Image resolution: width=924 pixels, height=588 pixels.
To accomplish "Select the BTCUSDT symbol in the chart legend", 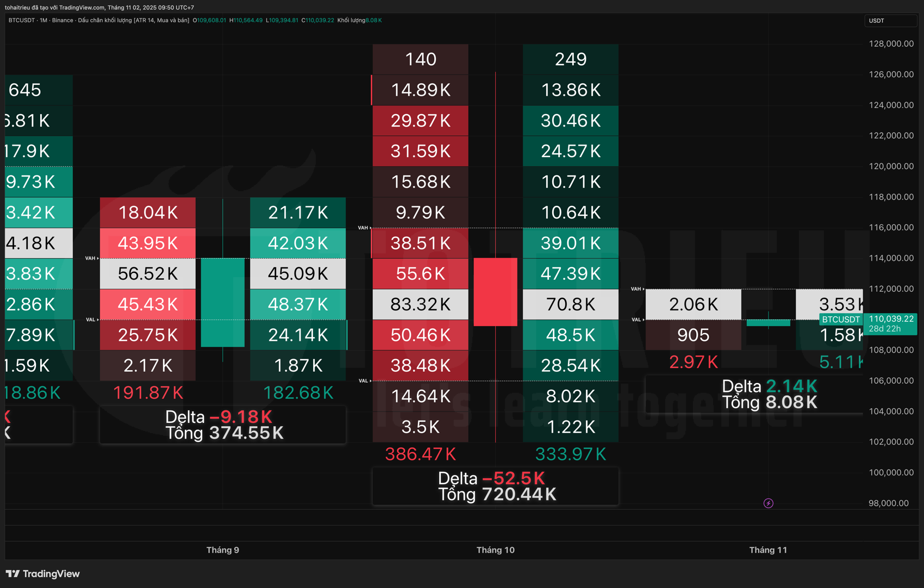I will [x=21, y=20].
